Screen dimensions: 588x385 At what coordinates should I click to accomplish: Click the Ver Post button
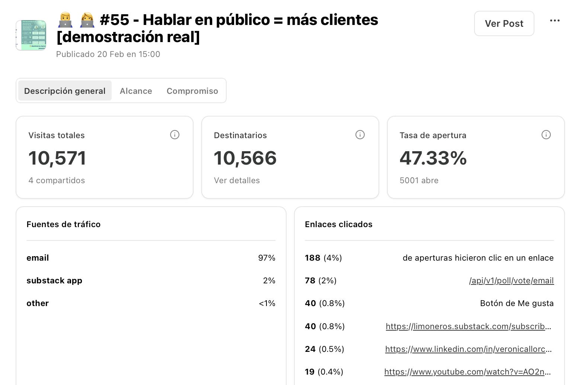504,23
